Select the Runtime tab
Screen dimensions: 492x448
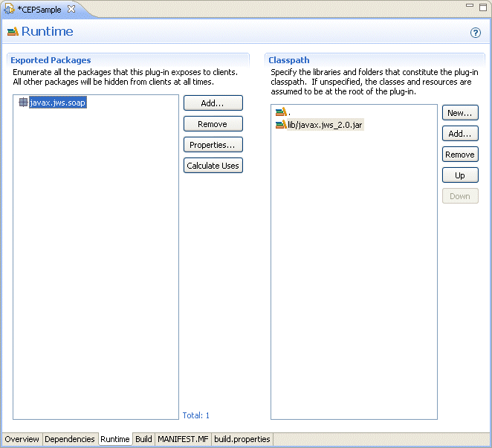coord(115,439)
